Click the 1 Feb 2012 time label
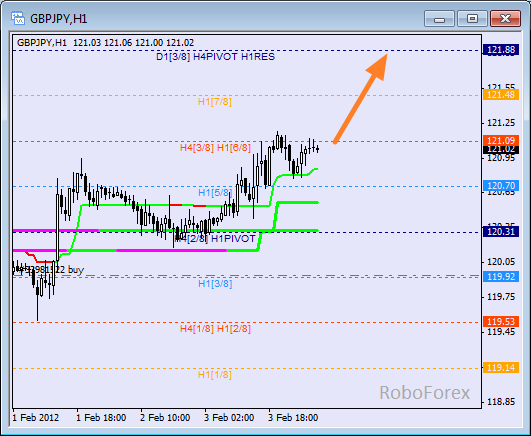Screen dimensions: 531x436 (x=36, y=418)
